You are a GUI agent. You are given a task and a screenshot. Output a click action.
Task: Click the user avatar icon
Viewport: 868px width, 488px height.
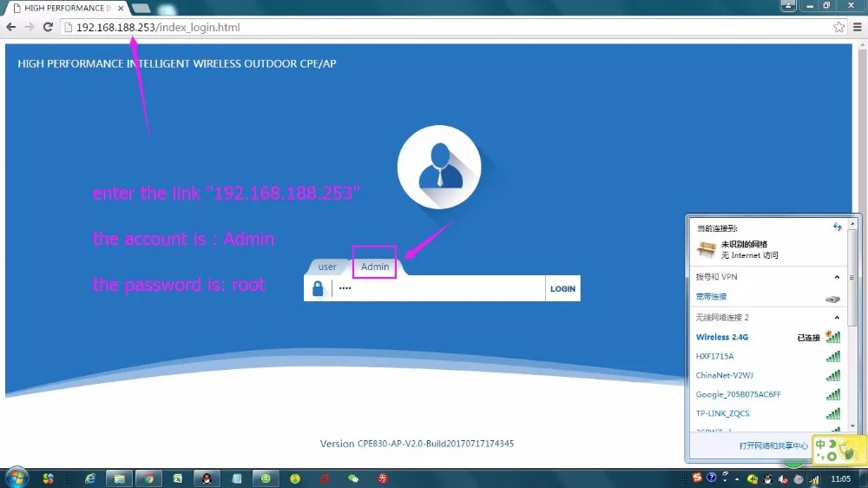click(439, 167)
